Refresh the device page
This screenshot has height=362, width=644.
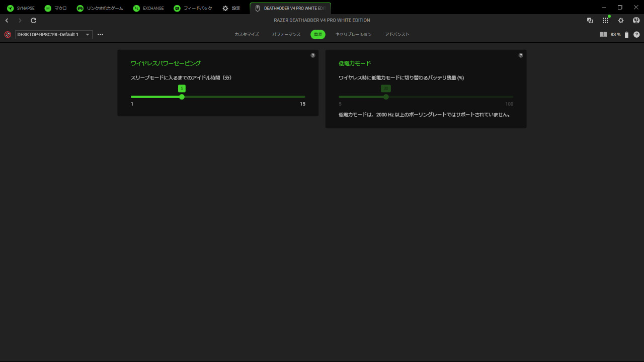[34, 21]
